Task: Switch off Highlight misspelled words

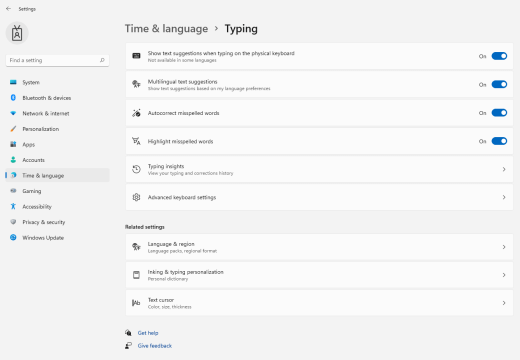Action: pyautogui.click(x=499, y=141)
